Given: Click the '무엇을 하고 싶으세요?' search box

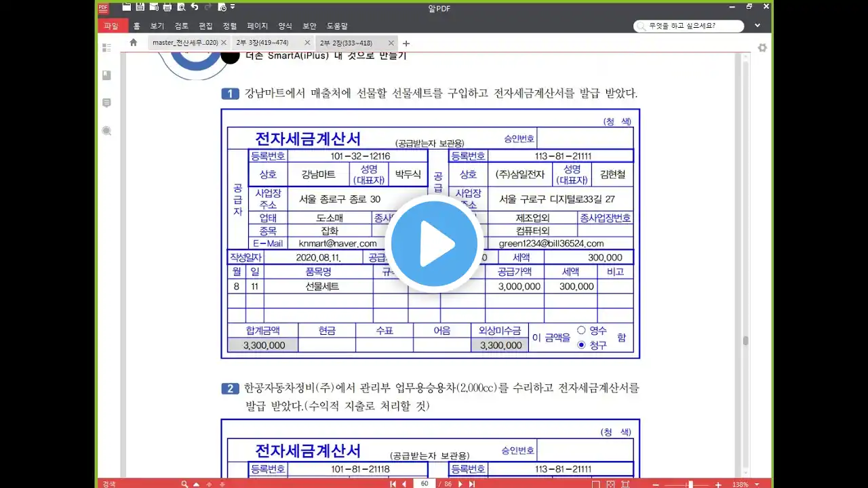Looking at the screenshot, I should (688, 26).
